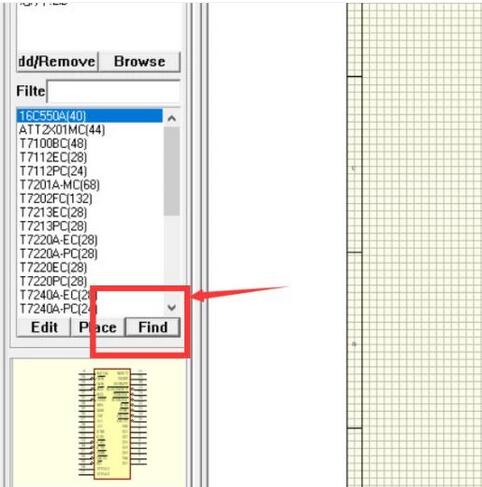Click the chip symbol preview thumbnail

pyautogui.click(x=113, y=424)
